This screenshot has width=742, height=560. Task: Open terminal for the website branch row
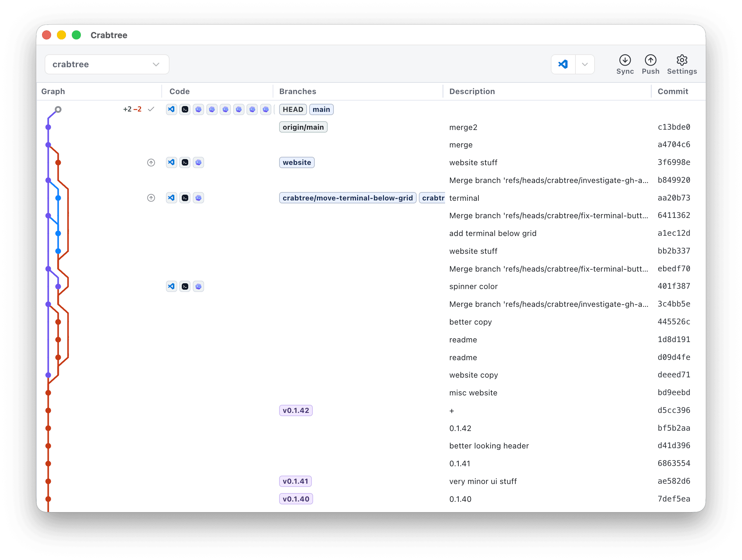coord(185,162)
